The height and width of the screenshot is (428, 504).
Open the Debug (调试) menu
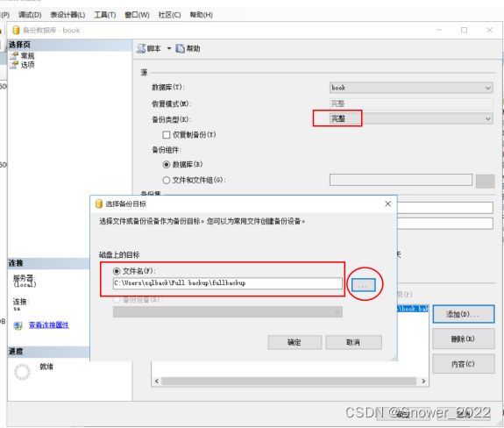click(x=30, y=15)
